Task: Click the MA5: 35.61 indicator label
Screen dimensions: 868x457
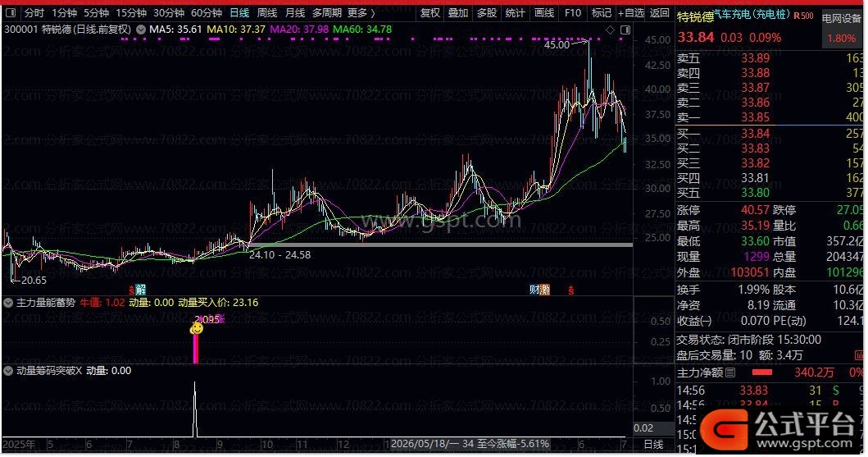Action: coord(175,30)
